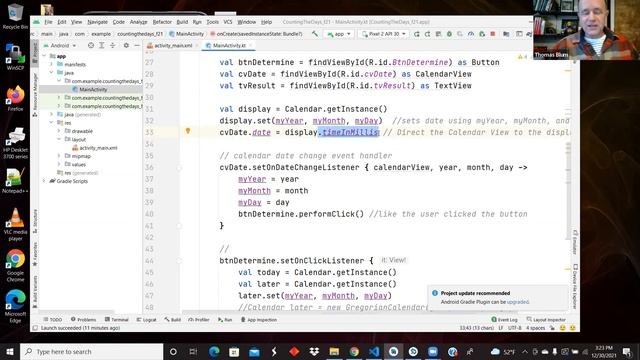This screenshot has width=640, height=360.
Task: Expand the manifests folder
Action: [x=51, y=64]
